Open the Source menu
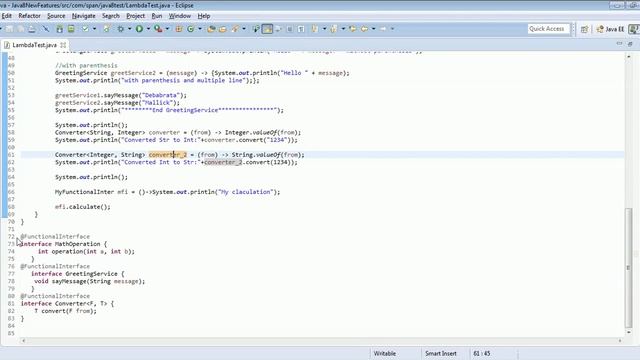This screenshot has height=360, width=640. point(56,16)
